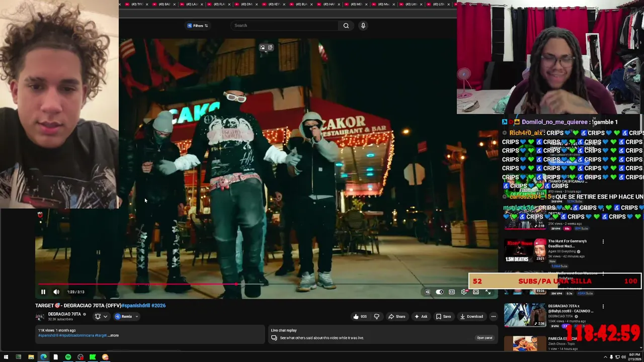Switch player to theater mode
Image resolution: width=644 pixels, height=362 pixels.
pos(476,292)
